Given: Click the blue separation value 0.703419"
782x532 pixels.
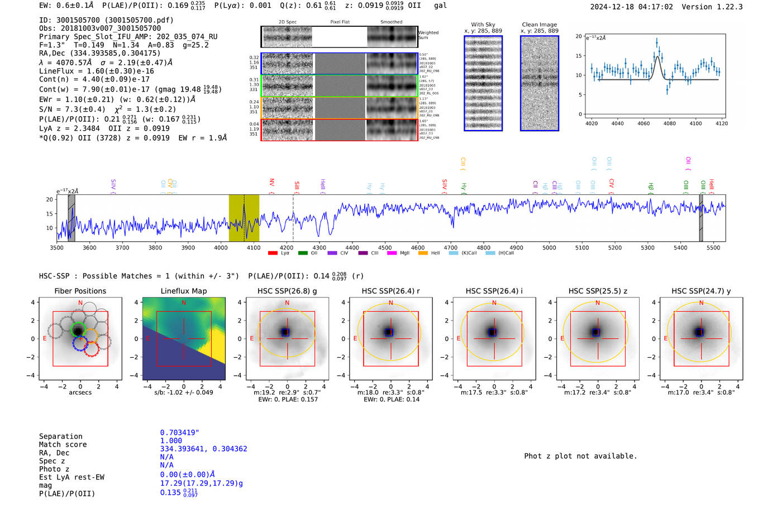Looking at the screenshot, I should [180, 433].
